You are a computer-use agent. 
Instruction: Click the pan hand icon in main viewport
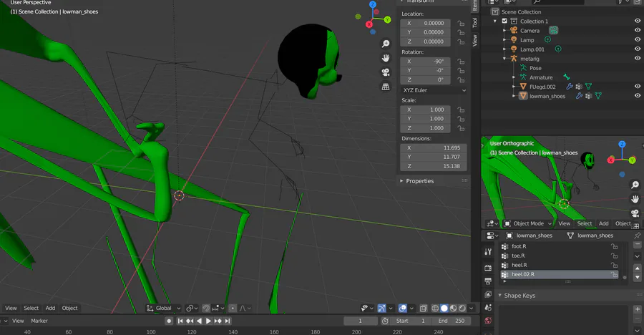click(386, 58)
